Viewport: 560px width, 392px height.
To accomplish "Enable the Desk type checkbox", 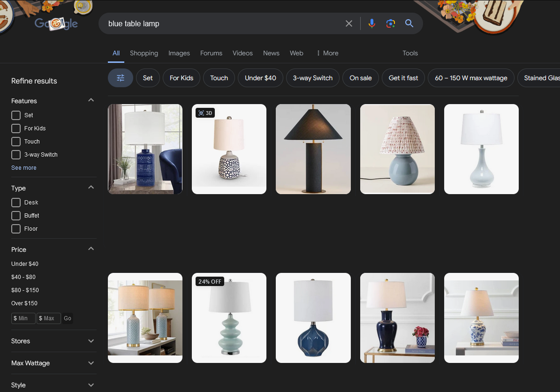I will [16, 203].
